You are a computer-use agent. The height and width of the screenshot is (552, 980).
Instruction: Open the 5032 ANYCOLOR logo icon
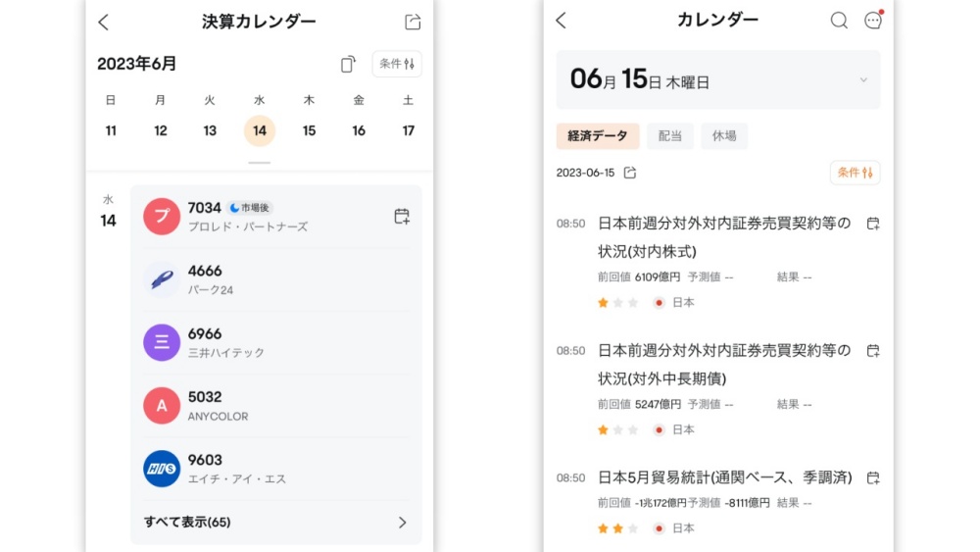tap(162, 406)
